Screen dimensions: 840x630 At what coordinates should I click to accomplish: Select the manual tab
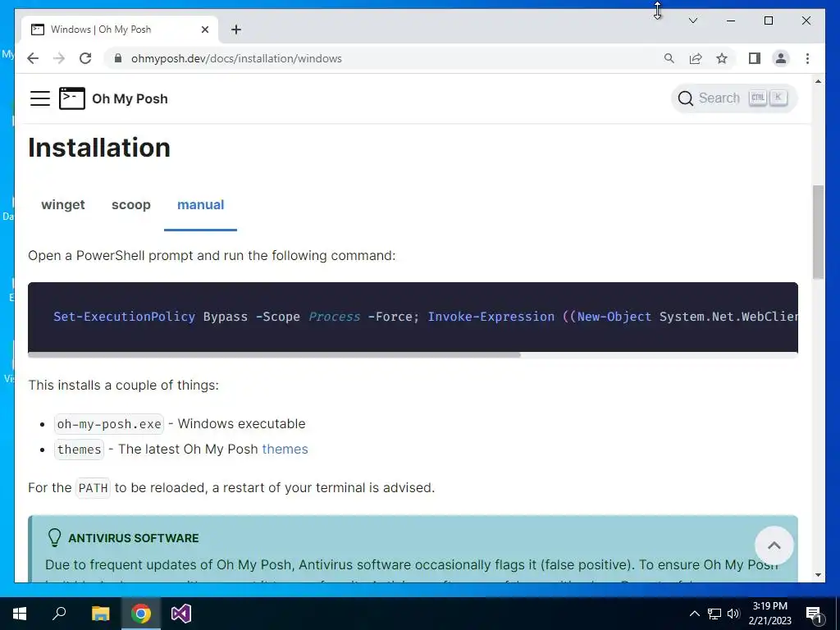(x=200, y=204)
